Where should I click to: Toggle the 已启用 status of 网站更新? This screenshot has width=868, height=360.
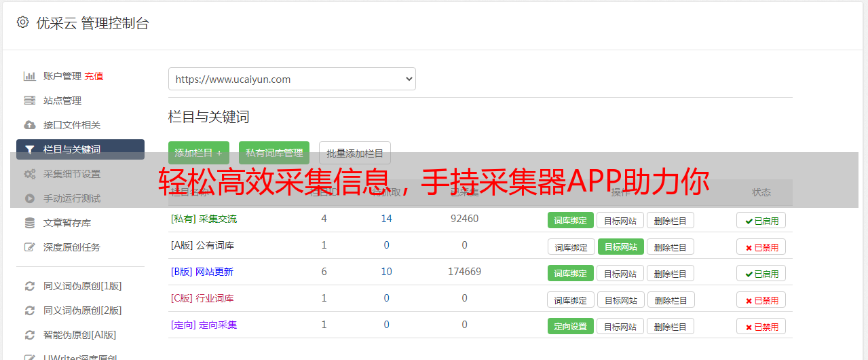click(x=761, y=273)
